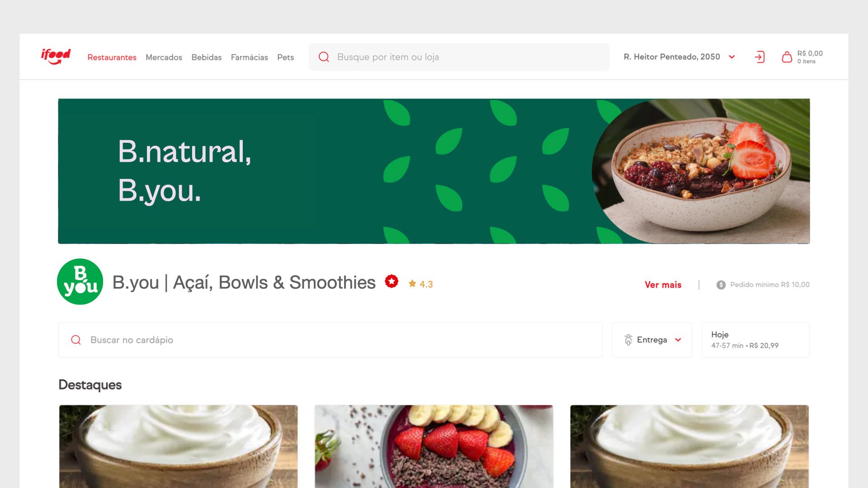The width and height of the screenshot is (868, 488).
Task: Open the Hoje delivery time selector
Action: pyautogui.click(x=755, y=340)
